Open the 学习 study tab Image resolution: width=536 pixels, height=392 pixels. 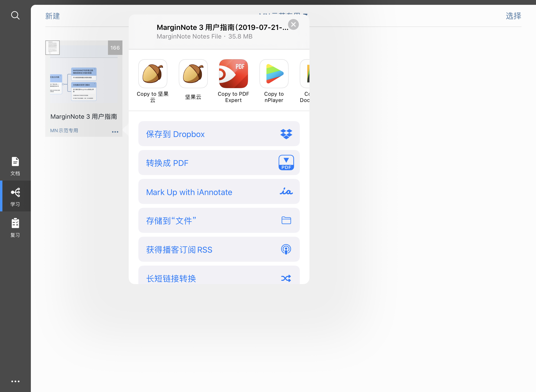(x=15, y=197)
